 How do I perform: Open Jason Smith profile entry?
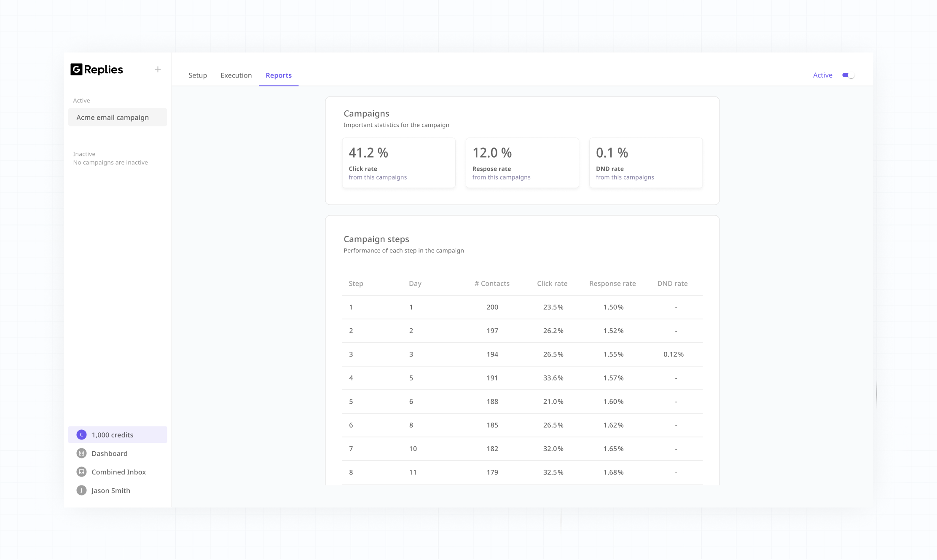point(110,490)
